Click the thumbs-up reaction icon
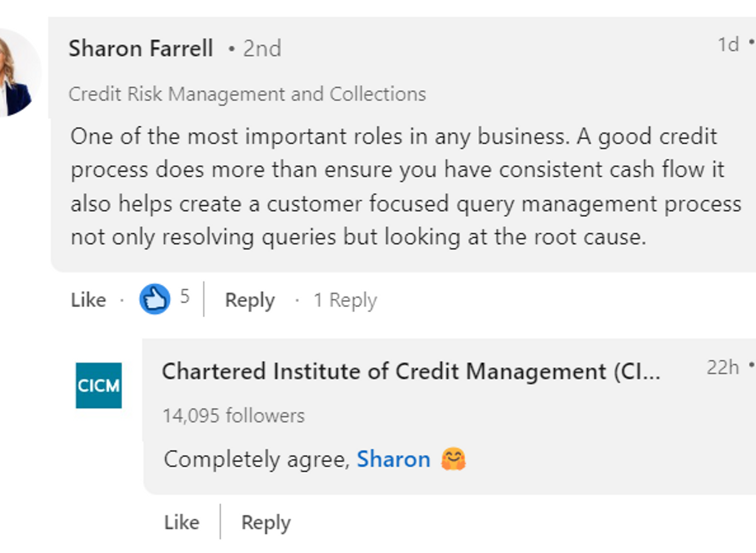The width and height of the screenshot is (756, 553). pyautogui.click(x=154, y=299)
